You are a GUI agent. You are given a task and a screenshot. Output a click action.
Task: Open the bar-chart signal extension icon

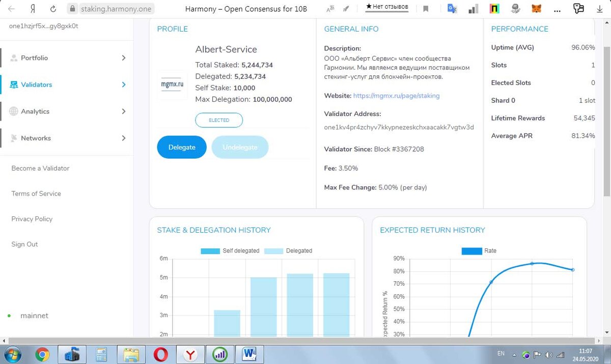click(473, 9)
